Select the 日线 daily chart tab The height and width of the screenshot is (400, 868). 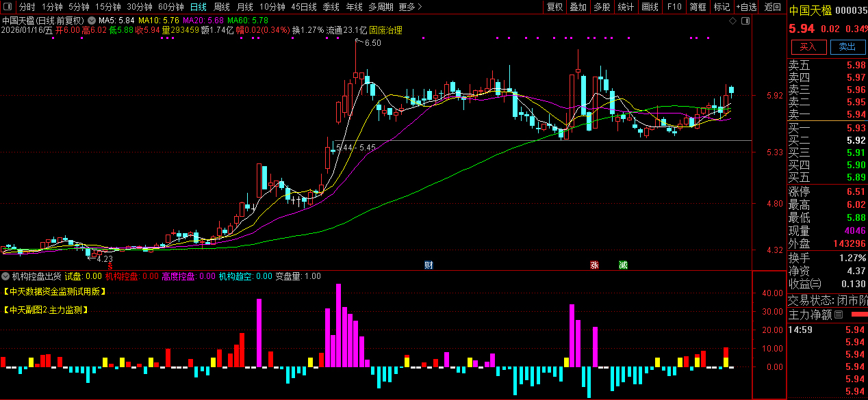click(x=198, y=7)
